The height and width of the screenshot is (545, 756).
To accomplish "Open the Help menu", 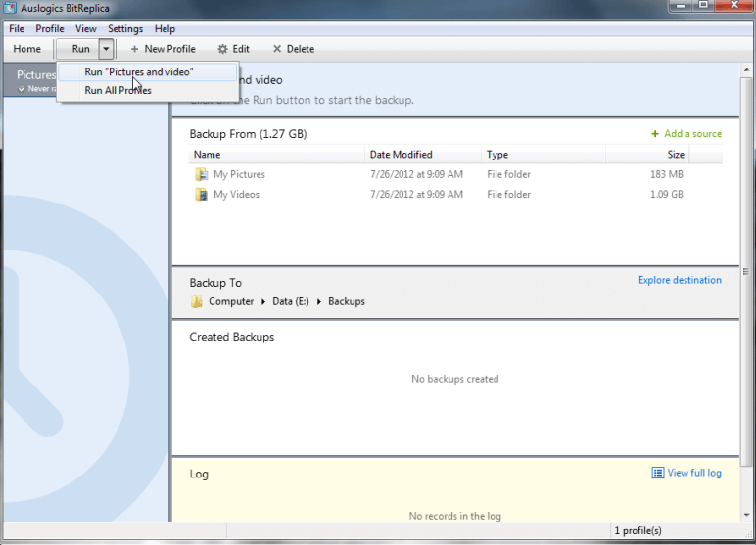I will (165, 29).
